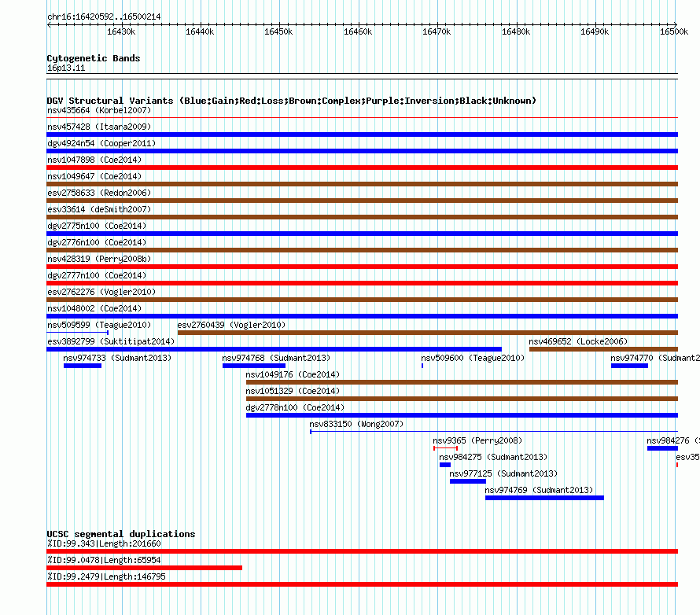Click the nsv984276 label
The image size is (700, 615).
672,440
